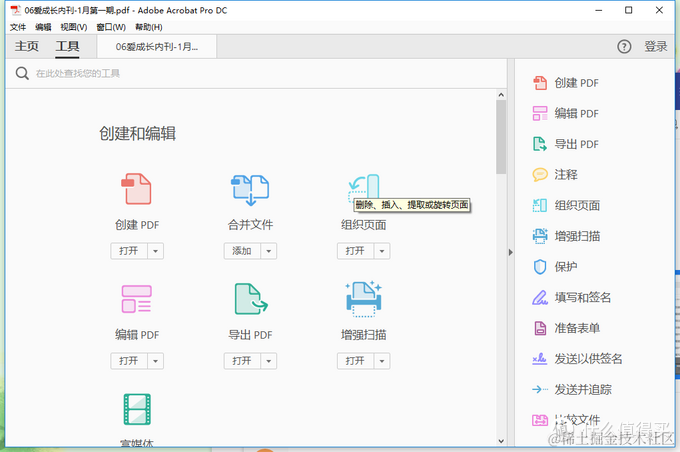The image size is (680, 452).
Task: Select 保护 shield icon in sidebar
Action: (x=540, y=267)
